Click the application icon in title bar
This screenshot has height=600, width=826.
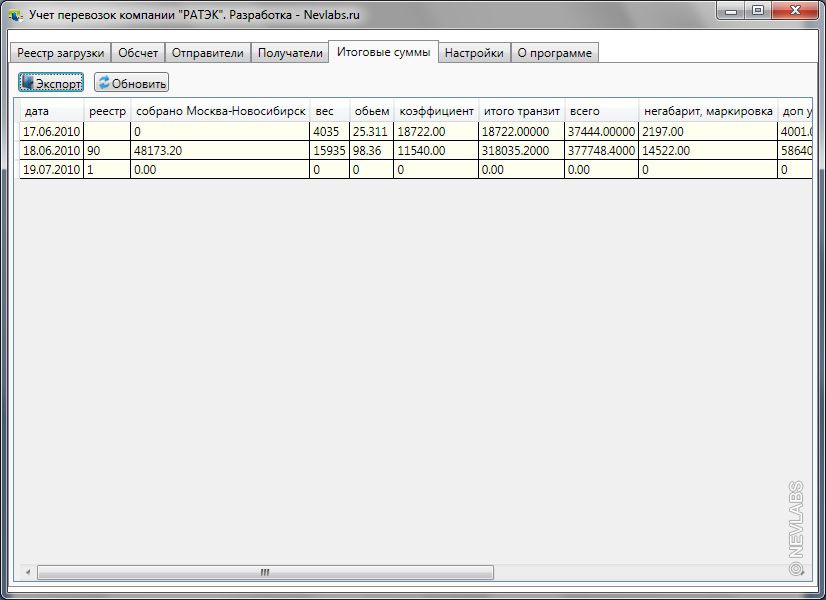[x=14, y=16]
